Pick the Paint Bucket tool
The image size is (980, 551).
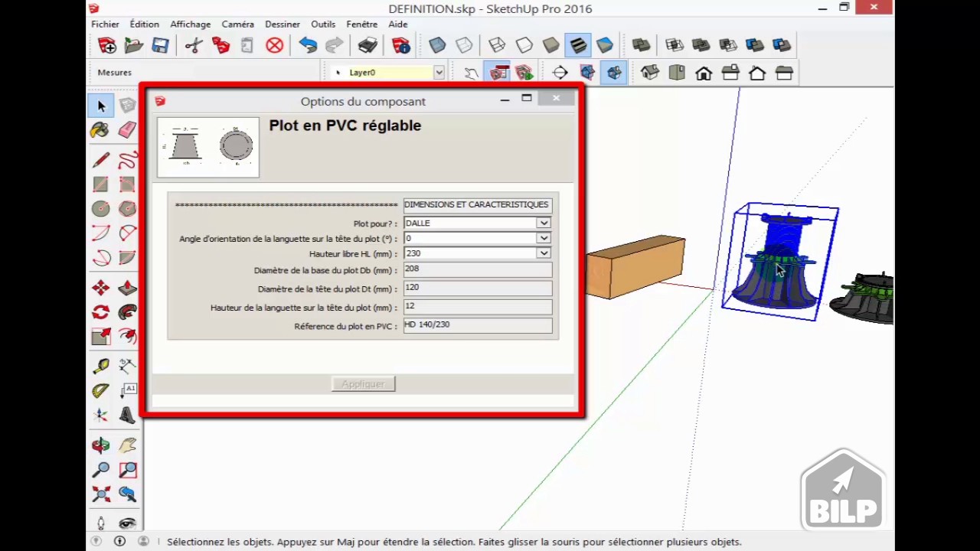click(x=100, y=130)
